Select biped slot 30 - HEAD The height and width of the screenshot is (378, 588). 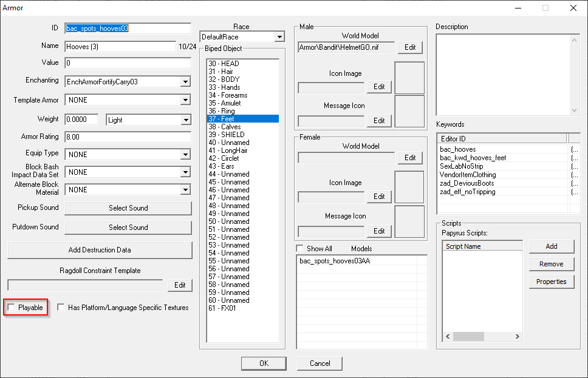click(243, 64)
